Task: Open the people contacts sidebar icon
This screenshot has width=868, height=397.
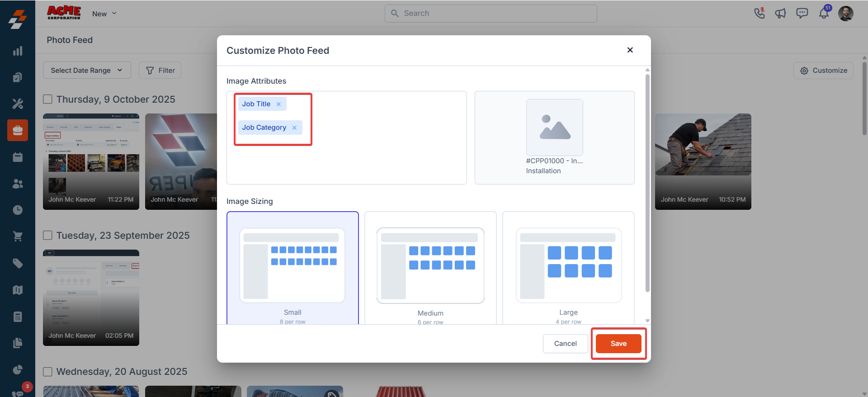Action: tap(18, 184)
